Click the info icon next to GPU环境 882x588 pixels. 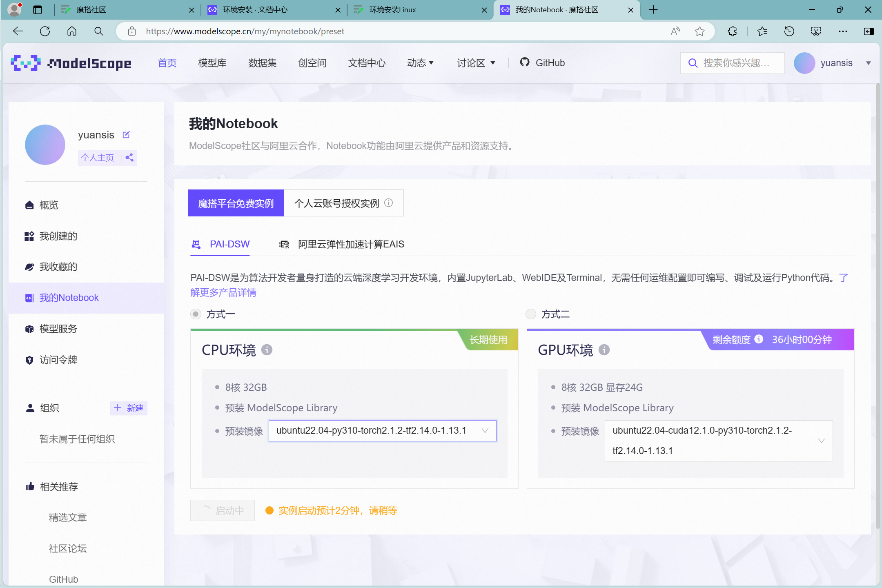tap(604, 350)
